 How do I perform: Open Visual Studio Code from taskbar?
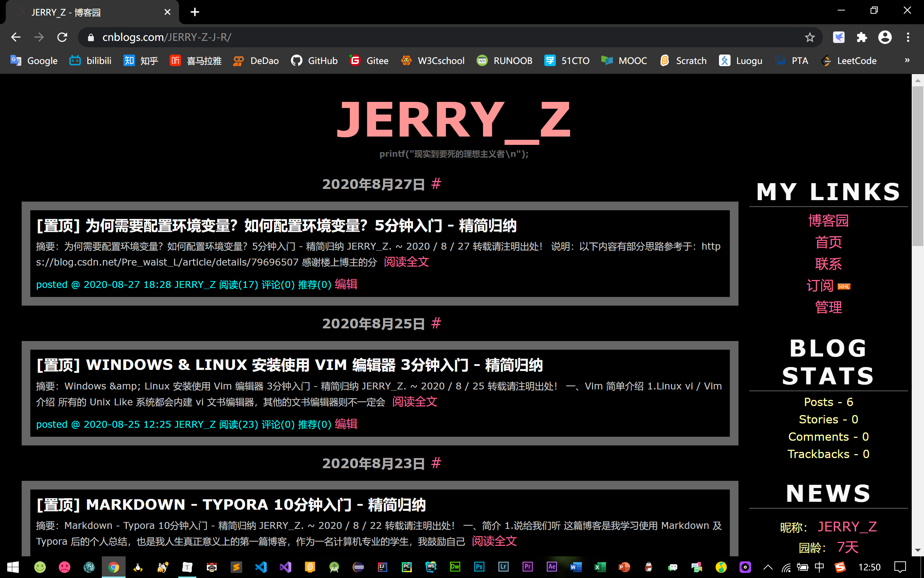coord(261,567)
